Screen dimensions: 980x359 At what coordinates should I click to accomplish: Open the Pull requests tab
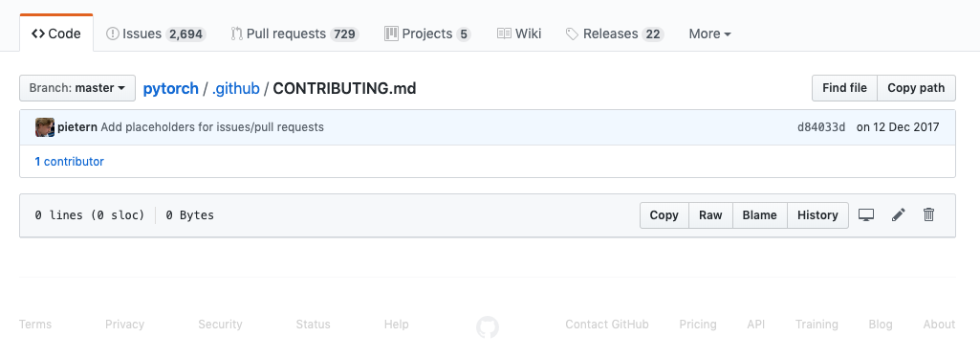(x=294, y=34)
